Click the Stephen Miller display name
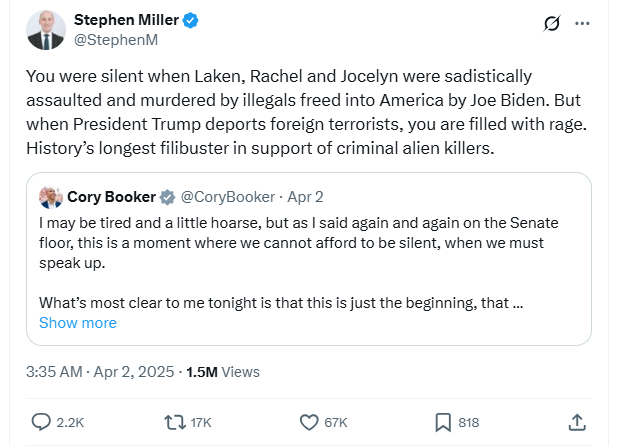The width and height of the screenshot is (623, 446). click(x=129, y=20)
